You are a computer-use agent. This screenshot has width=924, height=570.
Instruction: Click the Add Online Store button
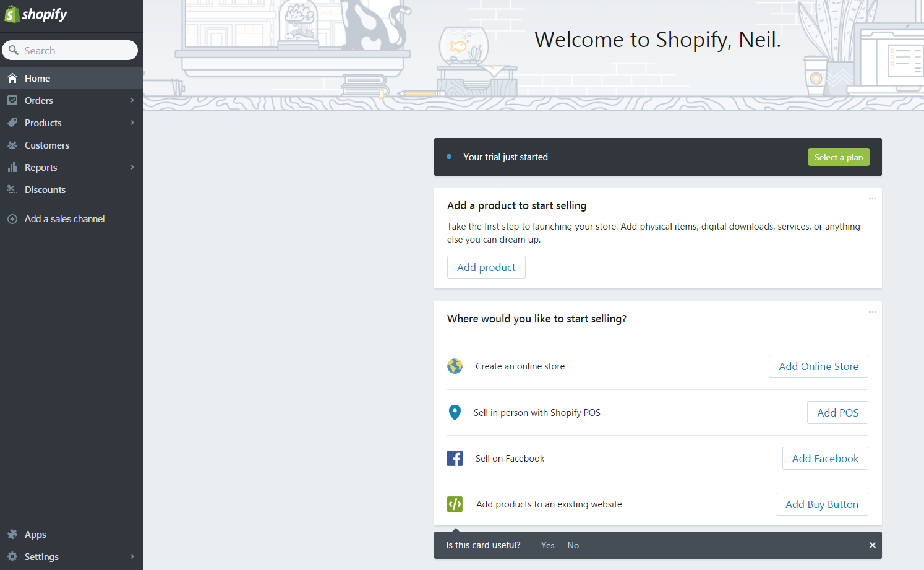(x=818, y=366)
